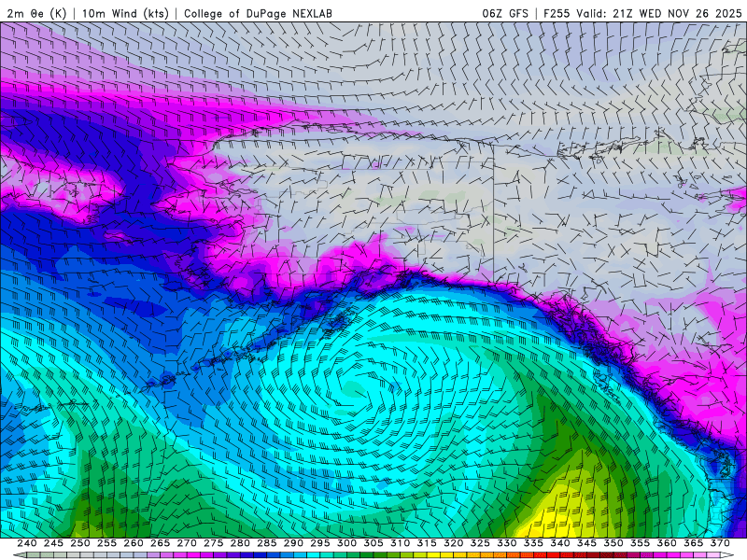Click the 250 value on the color scale
747x560 pixels.
[x=80, y=543]
